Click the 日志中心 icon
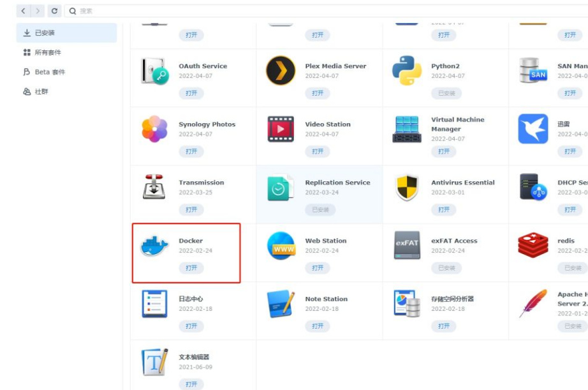588x390 pixels. 154,304
